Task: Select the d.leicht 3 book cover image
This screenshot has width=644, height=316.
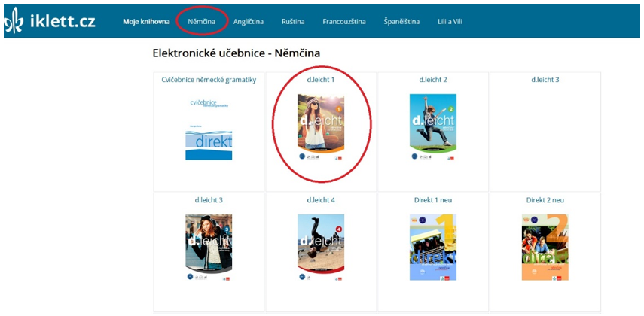Action: tap(209, 248)
